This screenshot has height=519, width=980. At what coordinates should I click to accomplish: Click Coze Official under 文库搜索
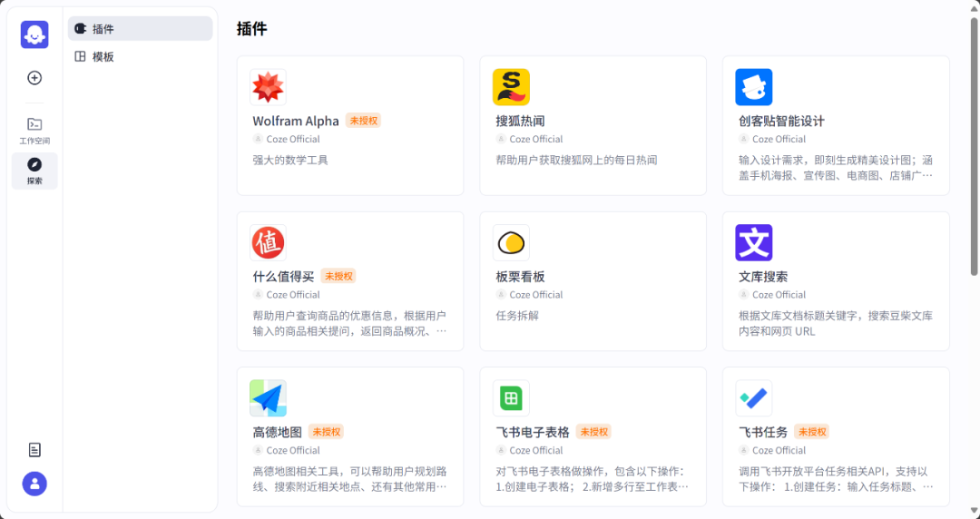pos(779,295)
